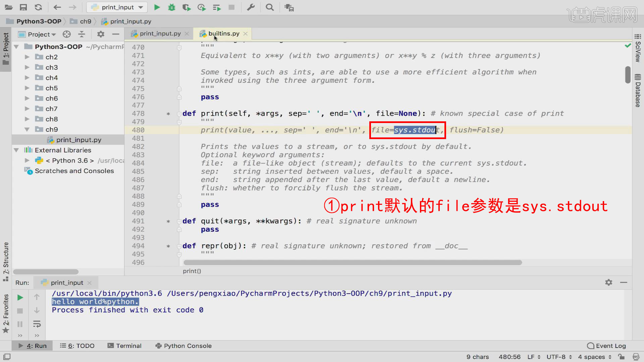Click override marker beside def quit

pyautogui.click(x=168, y=222)
